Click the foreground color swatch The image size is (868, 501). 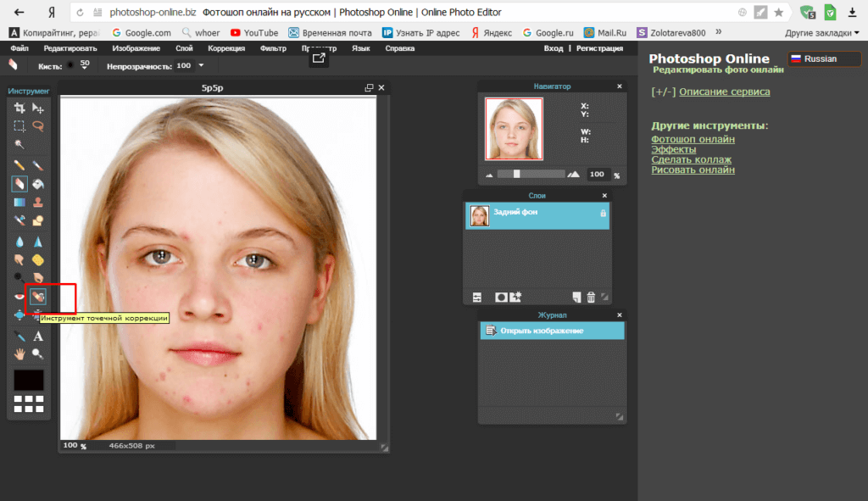click(29, 380)
